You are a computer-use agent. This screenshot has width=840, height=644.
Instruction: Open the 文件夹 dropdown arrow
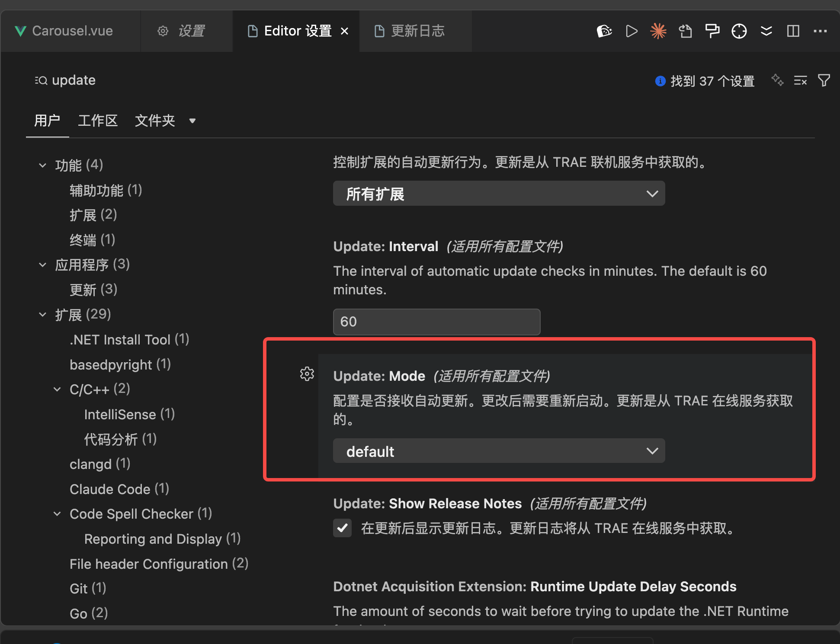click(192, 121)
